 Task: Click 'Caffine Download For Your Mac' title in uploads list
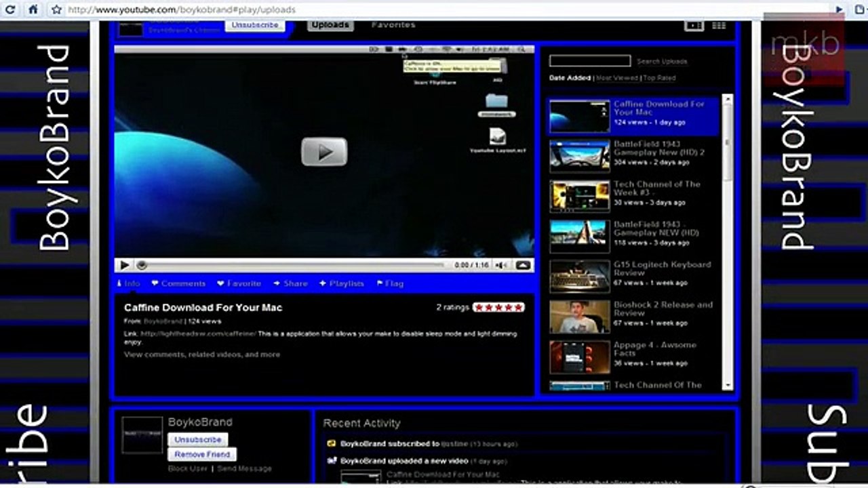659,108
